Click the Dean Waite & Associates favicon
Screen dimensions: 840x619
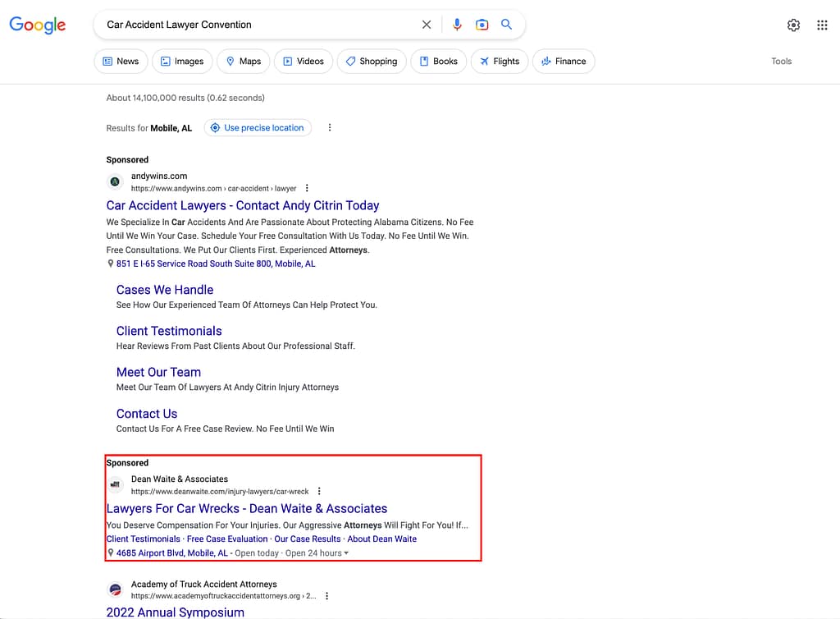pyautogui.click(x=115, y=484)
